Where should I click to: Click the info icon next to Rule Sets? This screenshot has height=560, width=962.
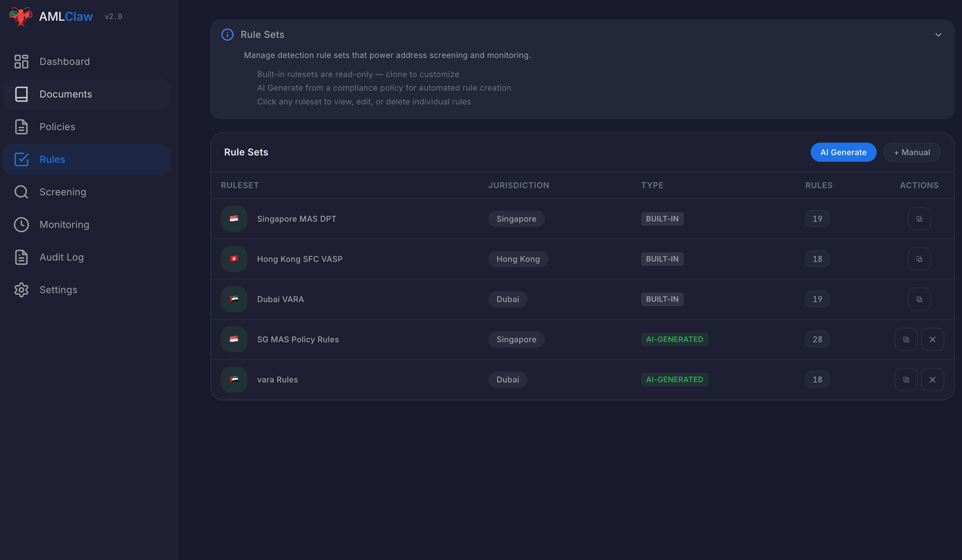(227, 35)
